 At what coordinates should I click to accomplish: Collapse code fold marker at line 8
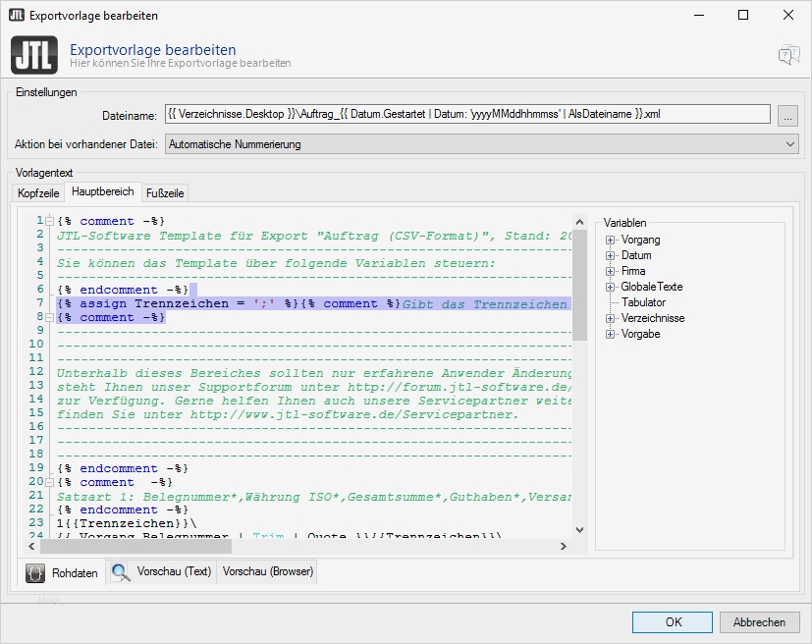pyautogui.click(x=49, y=317)
